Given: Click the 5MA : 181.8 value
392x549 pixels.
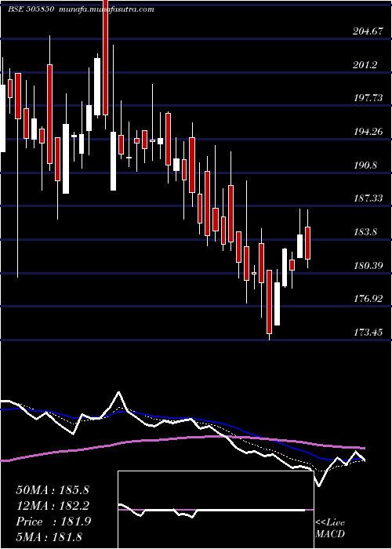Looking at the screenshot, I should [49, 536].
